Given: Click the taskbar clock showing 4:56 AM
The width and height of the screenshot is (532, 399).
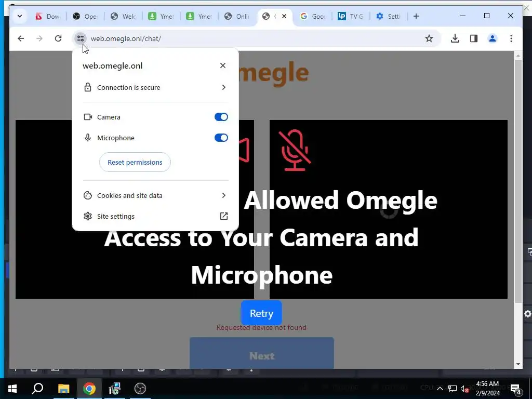Looking at the screenshot, I should (487, 389).
